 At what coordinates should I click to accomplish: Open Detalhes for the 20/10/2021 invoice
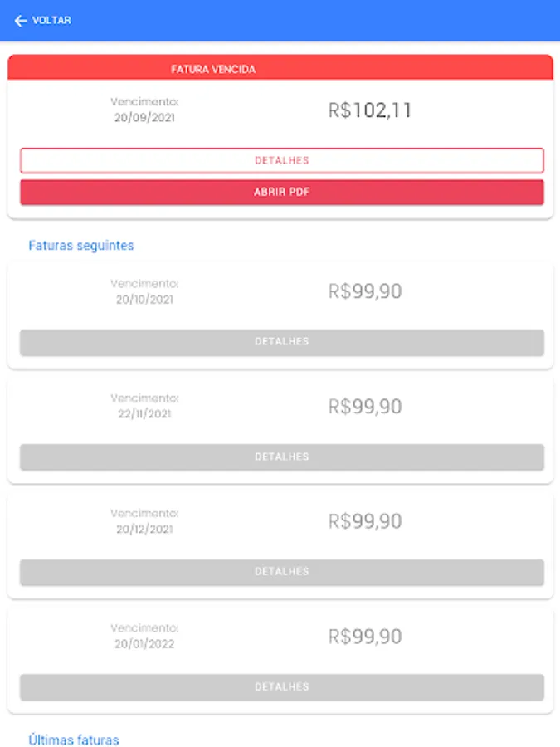click(281, 342)
